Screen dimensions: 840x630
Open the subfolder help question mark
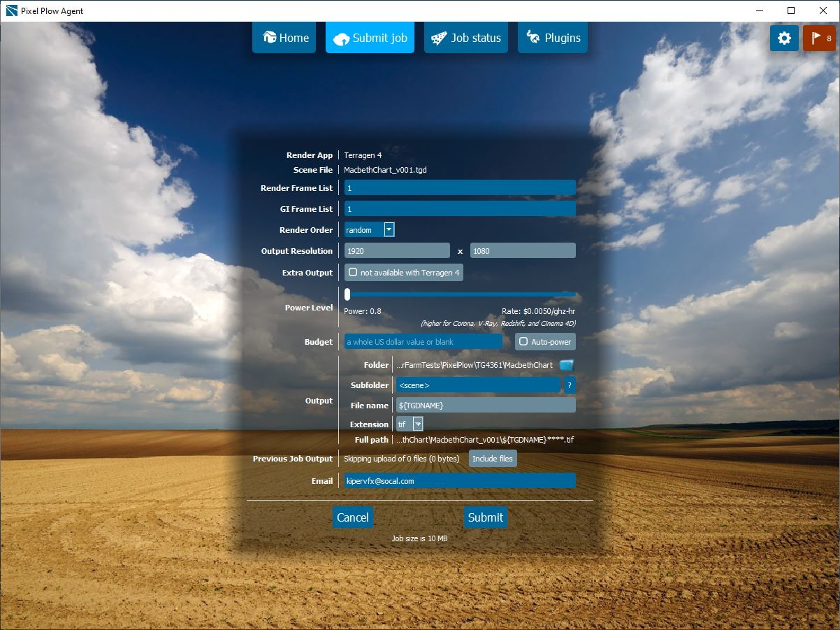tap(570, 385)
